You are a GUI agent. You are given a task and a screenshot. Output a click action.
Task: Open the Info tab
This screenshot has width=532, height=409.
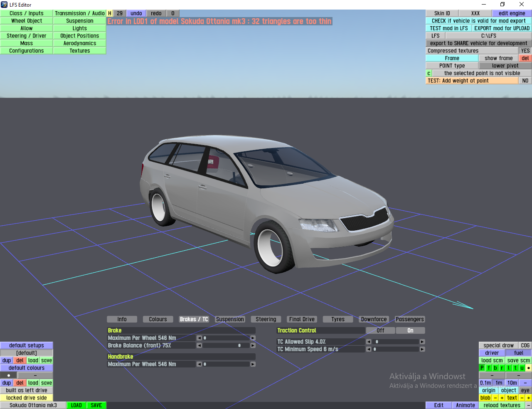click(122, 319)
